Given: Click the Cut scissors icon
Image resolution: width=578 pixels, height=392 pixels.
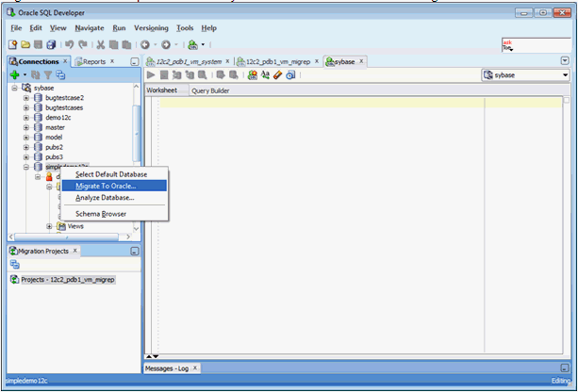Looking at the screenshot, I should pyautogui.click(x=100, y=44).
